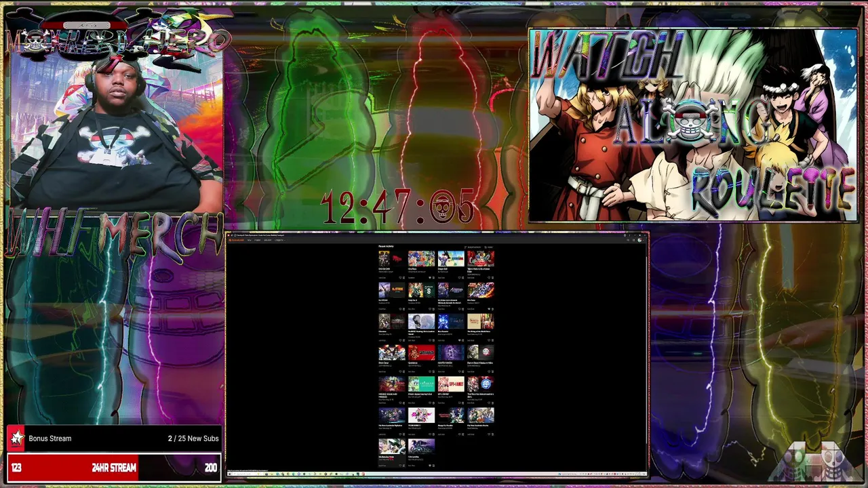Open the Dragon Ball thumbnail
The height and width of the screenshot is (488, 868).
(x=451, y=258)
